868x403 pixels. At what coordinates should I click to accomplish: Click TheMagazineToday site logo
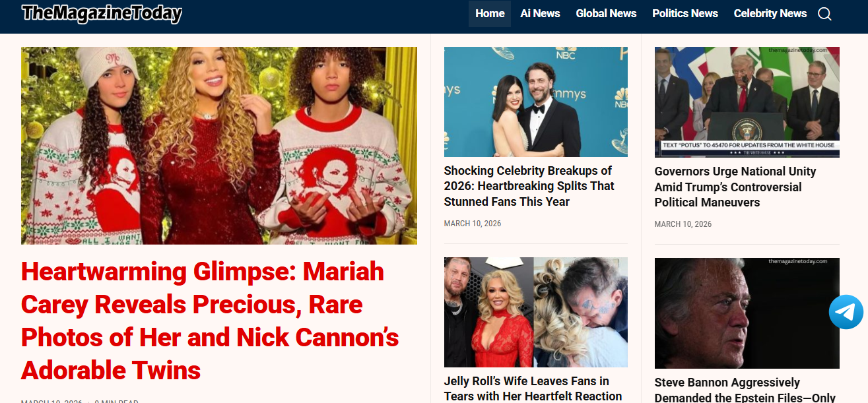(102, 14)
